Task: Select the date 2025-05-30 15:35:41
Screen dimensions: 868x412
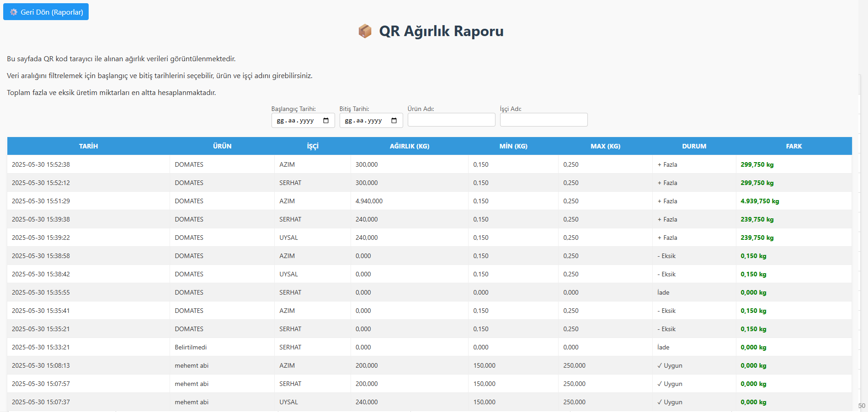Action: tap(41, 311)
